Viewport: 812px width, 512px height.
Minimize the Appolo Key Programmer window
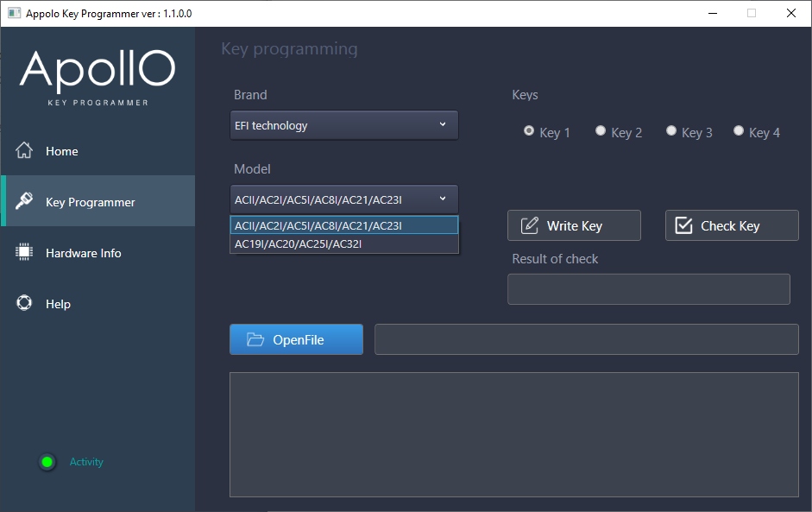[713, 13]
